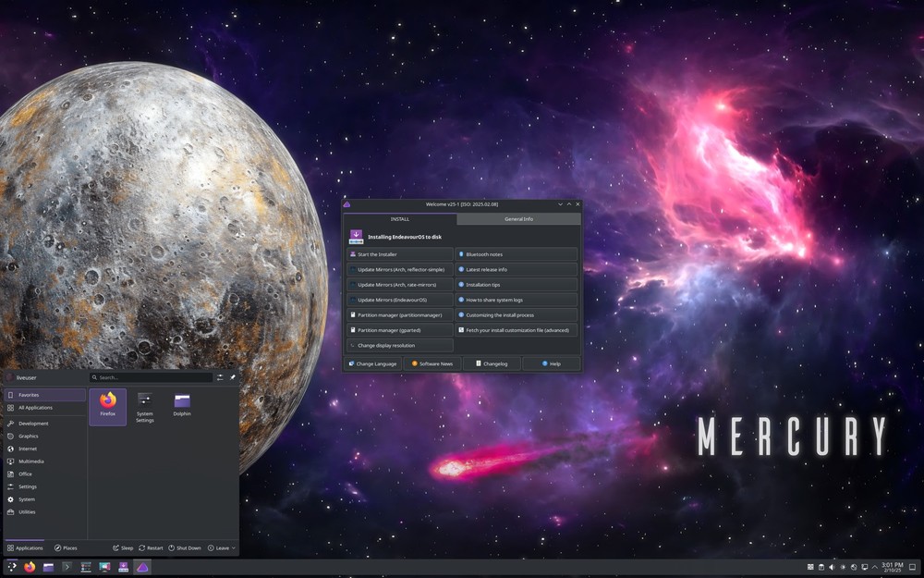Click the show desktop corner at far right

(x=913, y=567)
